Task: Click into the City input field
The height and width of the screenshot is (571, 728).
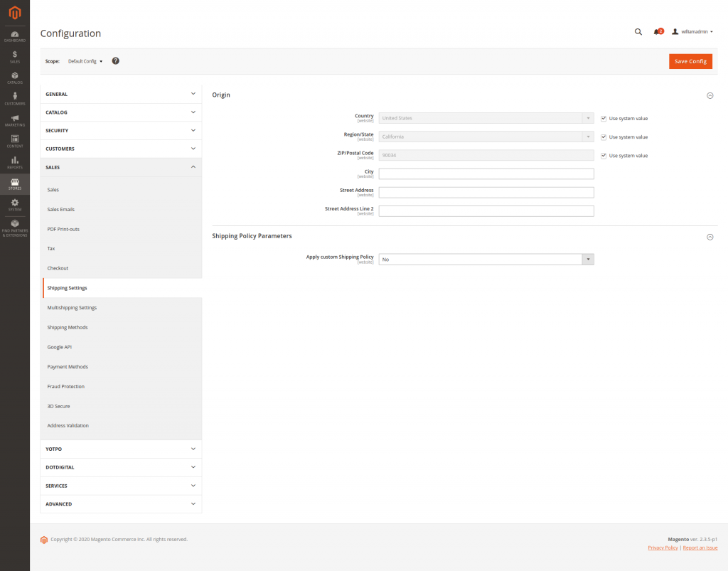Action: coord(486,174)
